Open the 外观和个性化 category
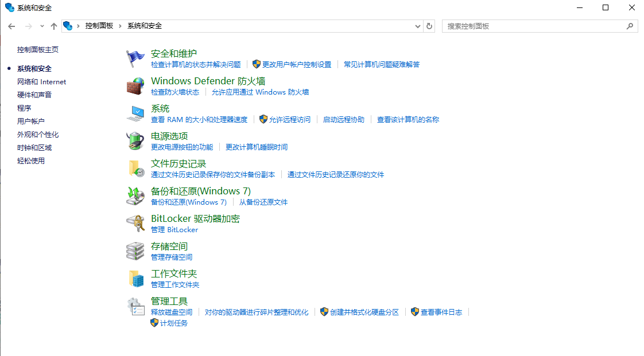644x356 pixels. (38, 135)
